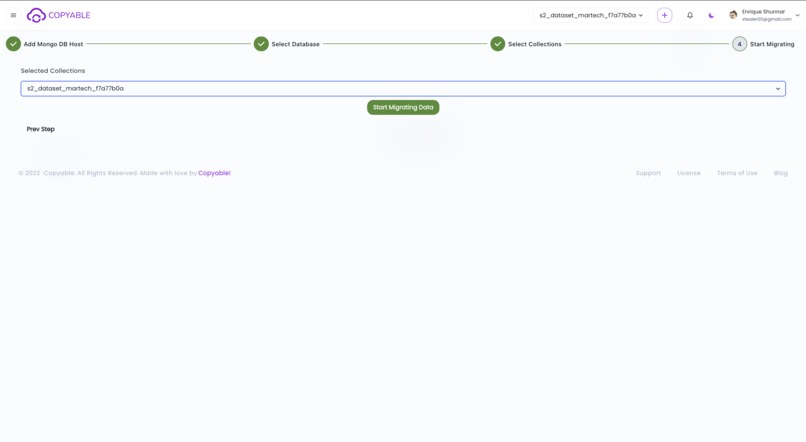Open the Terms of Use link

coord(737,173)
